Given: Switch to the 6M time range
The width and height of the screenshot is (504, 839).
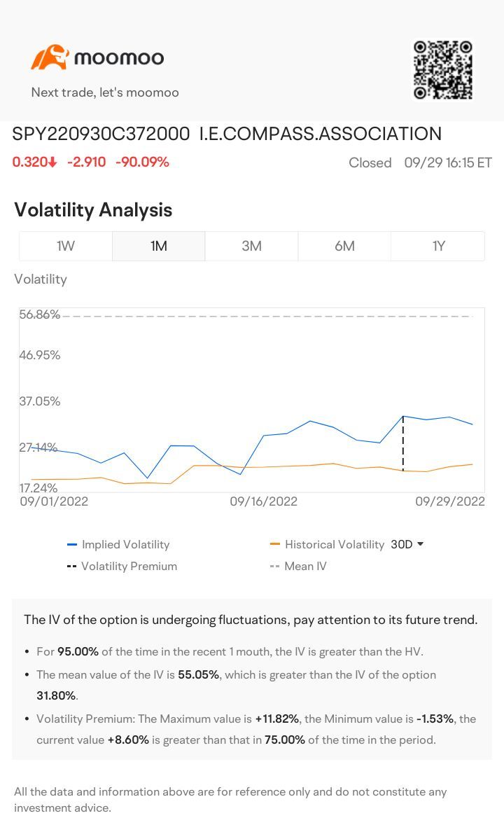Looking at the screenshot, I should click(x=344, y=246).
